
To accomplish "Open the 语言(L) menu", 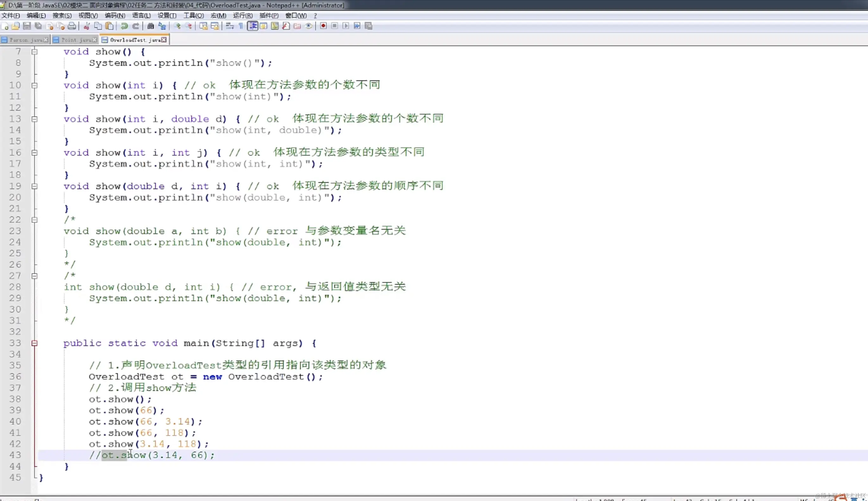I will pos(141,15).
